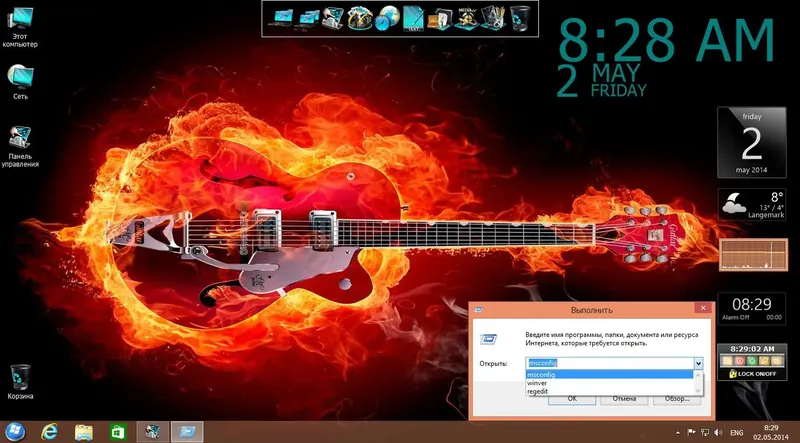
Task: Open the 08:29 alarm clock gadget
Action: 752,308
